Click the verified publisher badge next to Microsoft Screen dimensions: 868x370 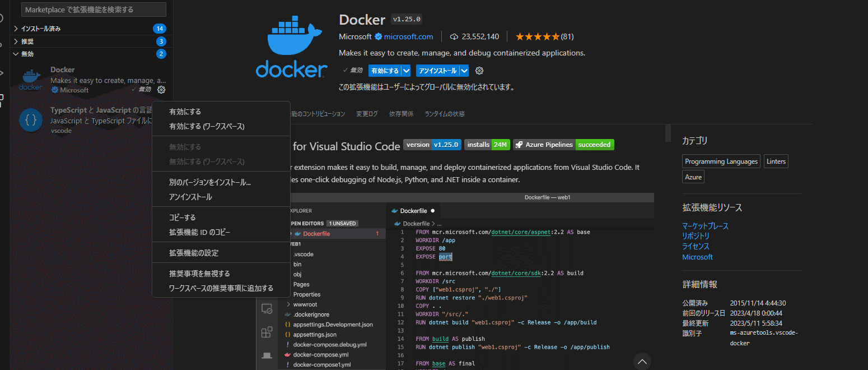(x=378, y=36)
